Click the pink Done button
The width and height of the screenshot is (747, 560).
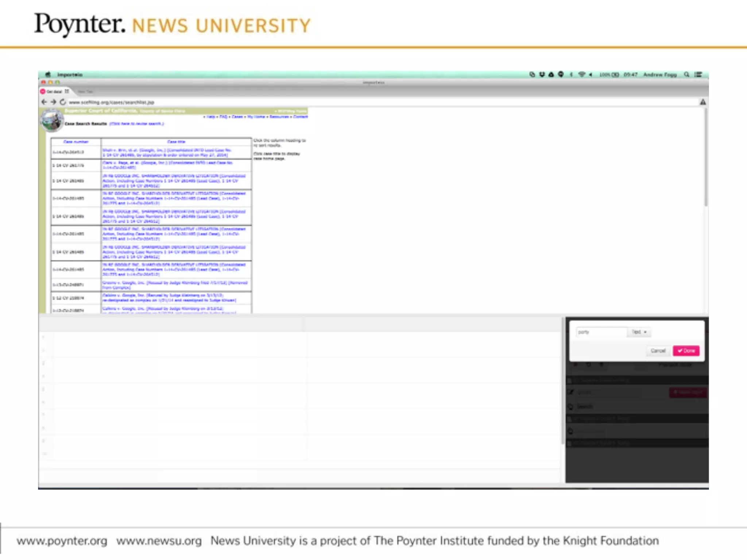[686, 351]
